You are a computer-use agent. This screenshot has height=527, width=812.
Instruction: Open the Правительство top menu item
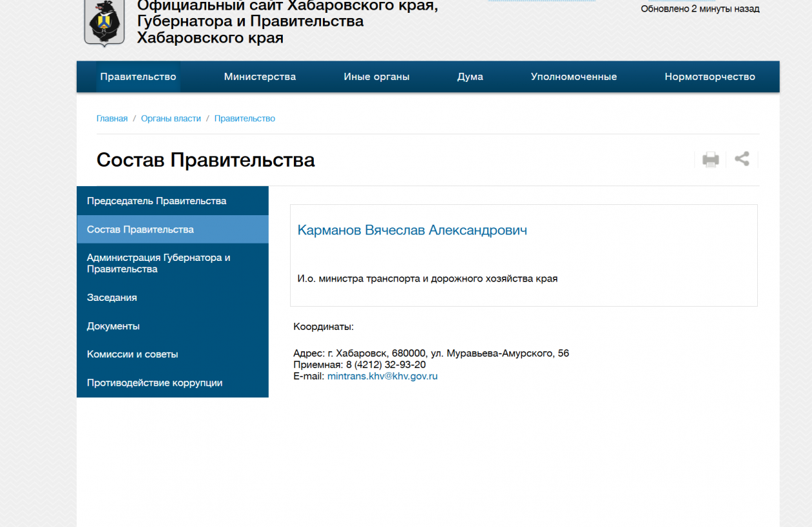pos(138,77)
